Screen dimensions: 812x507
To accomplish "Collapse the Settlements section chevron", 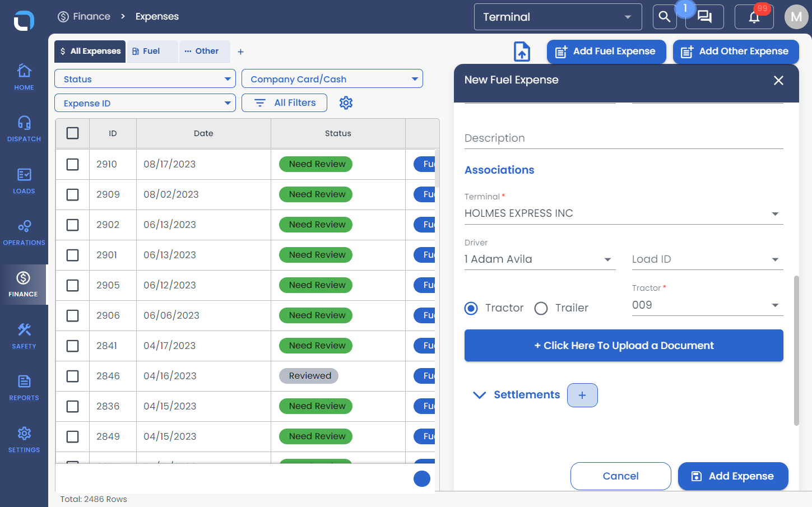I will pyautogui.click(x=479, y=395).
